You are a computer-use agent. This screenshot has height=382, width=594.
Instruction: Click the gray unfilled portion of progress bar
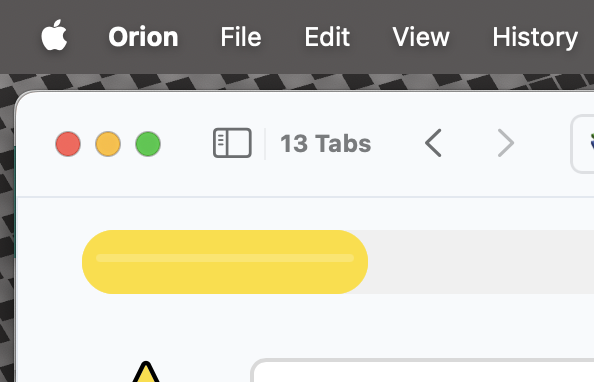[480, 262]
